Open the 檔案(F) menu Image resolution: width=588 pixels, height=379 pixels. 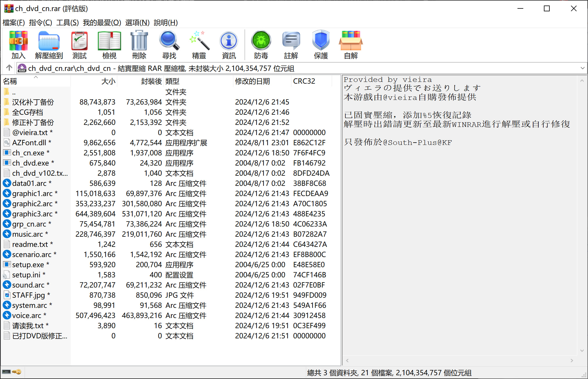click(x=14, y=23)
